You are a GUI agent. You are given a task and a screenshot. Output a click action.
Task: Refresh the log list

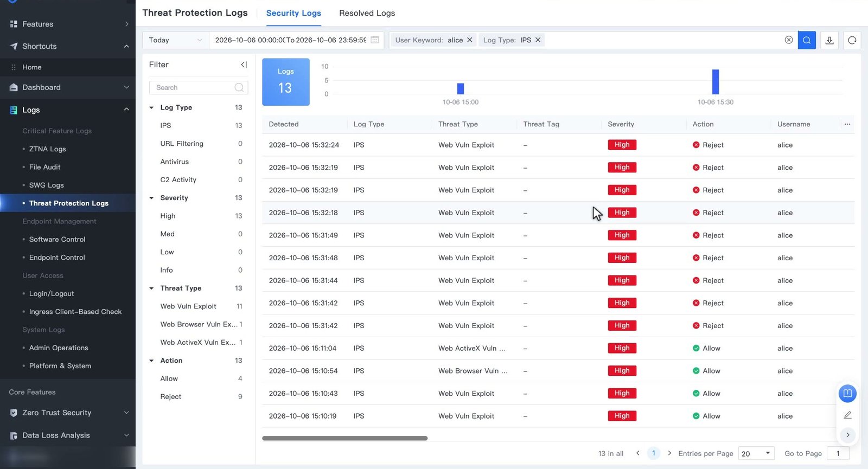tap(852, 40)
